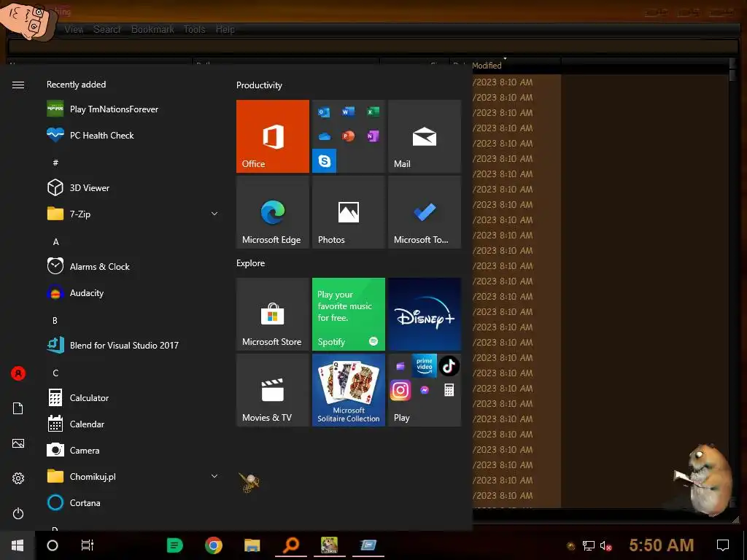Image resolution: width=747 pixels, height=560 pixels.
Task: Open the Microsoft To Do tile
Action: click(x=425, y=212)
